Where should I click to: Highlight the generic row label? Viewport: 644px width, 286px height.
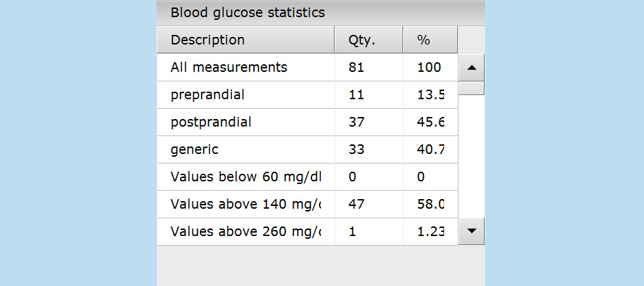[x=194, y=150]
